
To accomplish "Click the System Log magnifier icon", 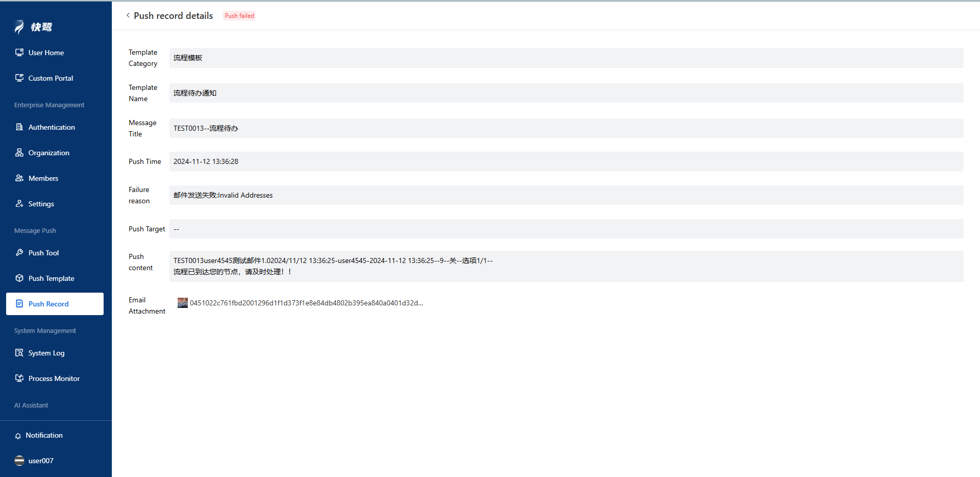I will tap(19, 353).
